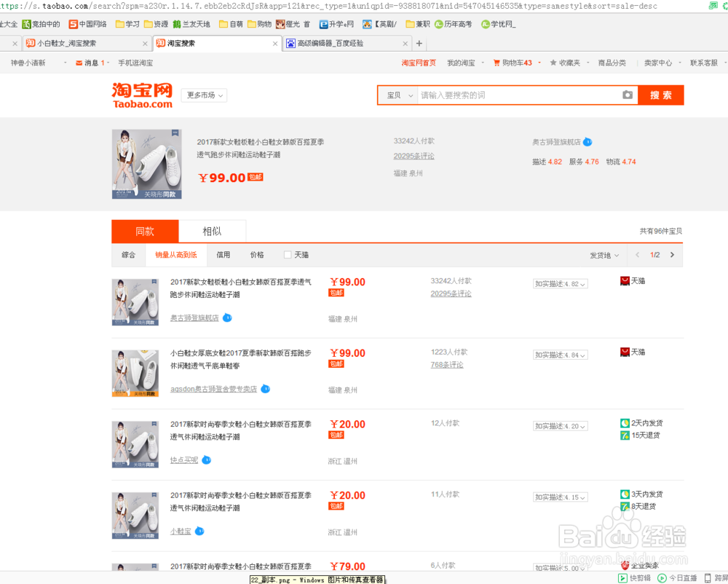Click the Tmall icon in the 1223人付款 row
Screen dimensions: 728x584
click(625, 352)
